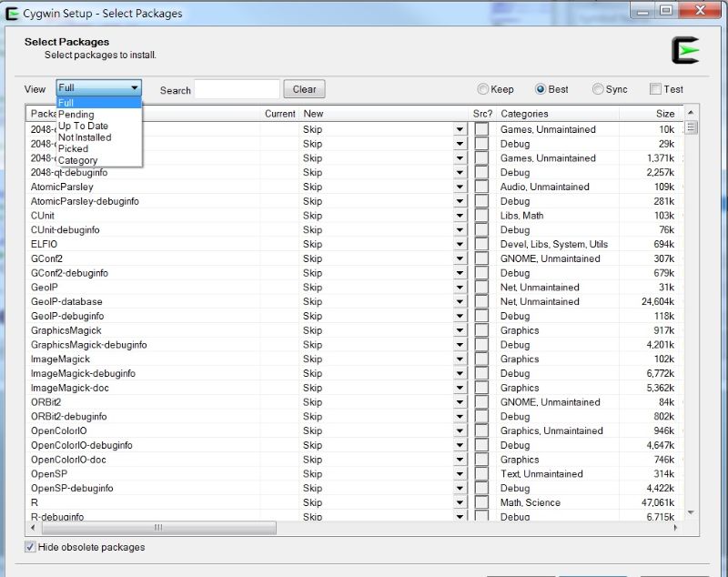Open the New dropdown for ORBit2
The image size is (728, 577).
tap(460, 402)
